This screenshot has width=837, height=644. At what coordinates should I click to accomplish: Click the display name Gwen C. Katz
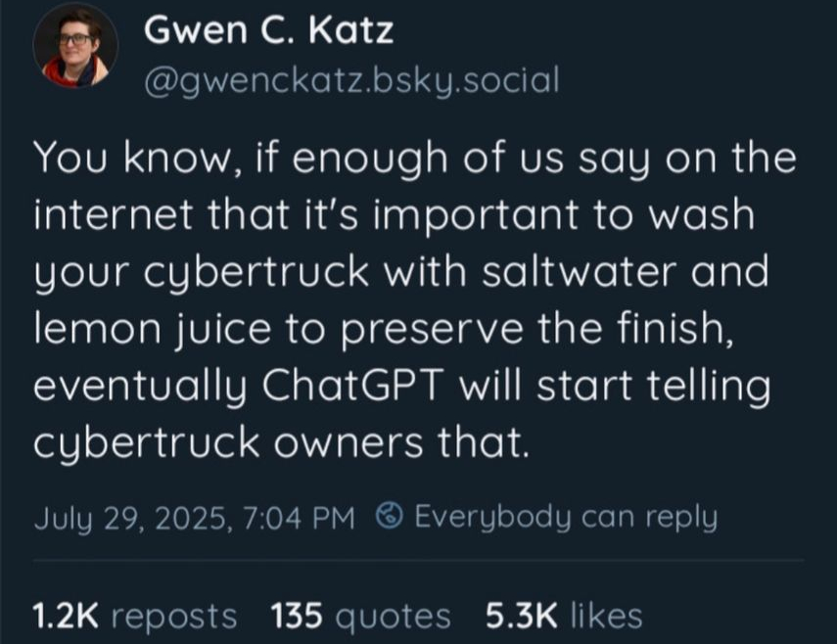coord(268,31)
